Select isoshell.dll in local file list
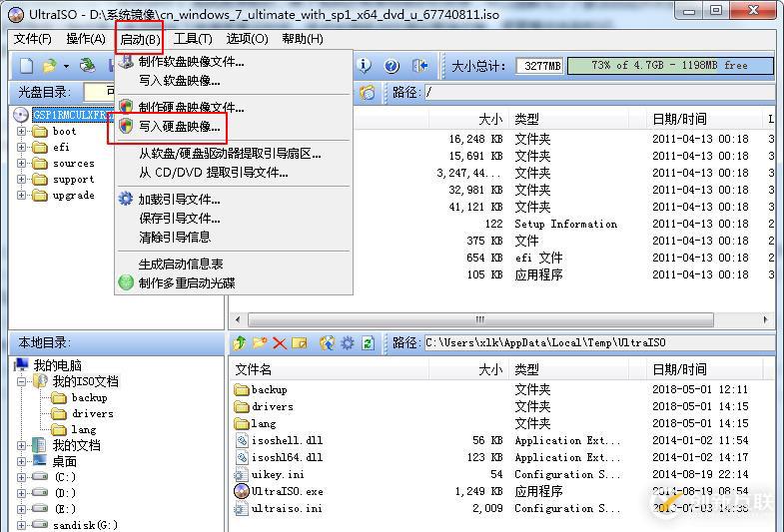Viewport: 784px width, 532px height. pyautogui.click(x=287, y=441)
